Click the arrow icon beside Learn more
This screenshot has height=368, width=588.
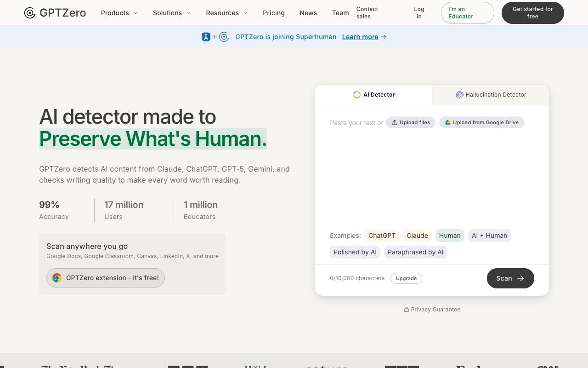click(x=384, y=37)
